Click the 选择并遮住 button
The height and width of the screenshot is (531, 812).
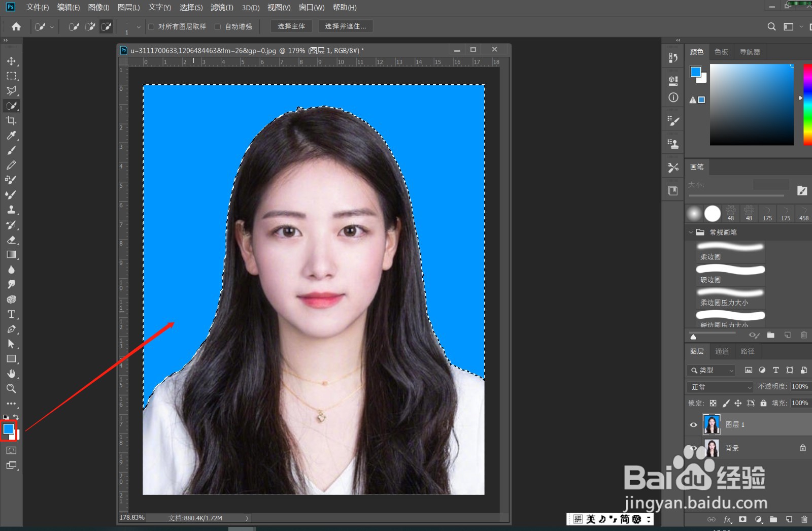[x=346, y=26]
